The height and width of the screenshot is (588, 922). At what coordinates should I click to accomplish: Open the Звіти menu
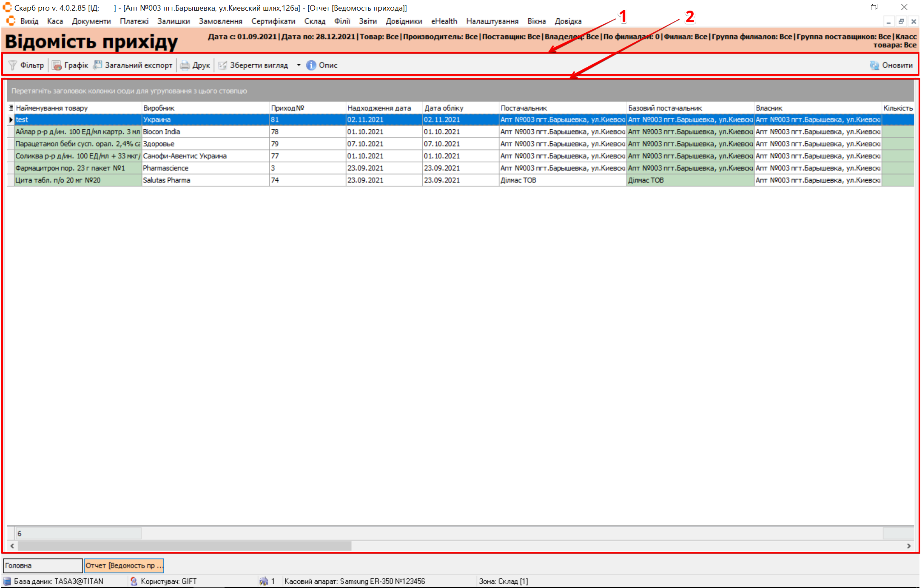tap(367, 21)
